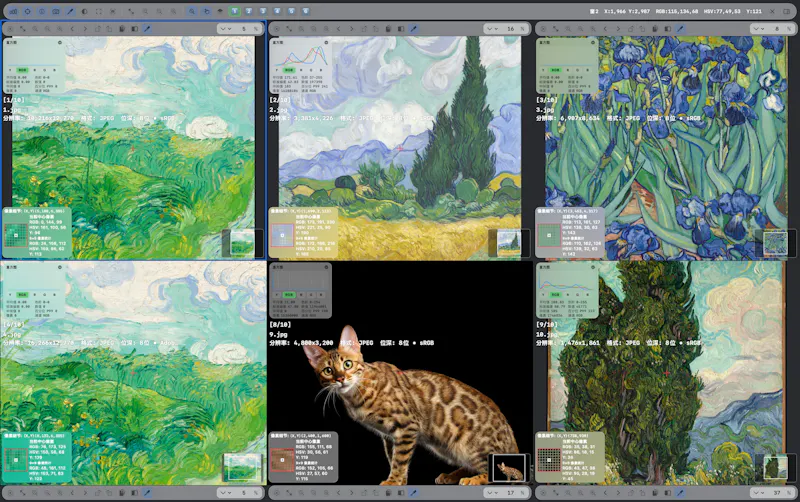
Task: Click the stacked layers icon in the main toolbar
Action: point(220,11)
